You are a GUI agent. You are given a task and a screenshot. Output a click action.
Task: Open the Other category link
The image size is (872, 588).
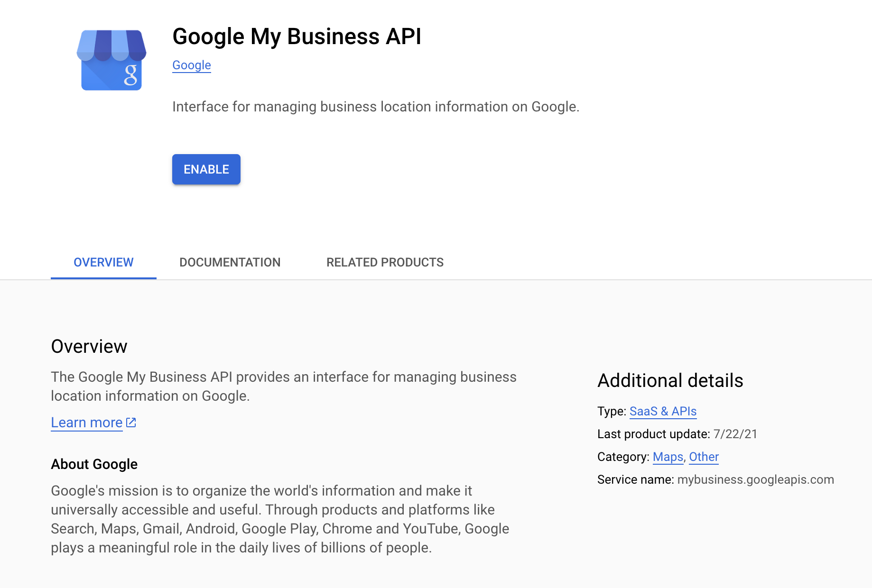click(704, 457)
